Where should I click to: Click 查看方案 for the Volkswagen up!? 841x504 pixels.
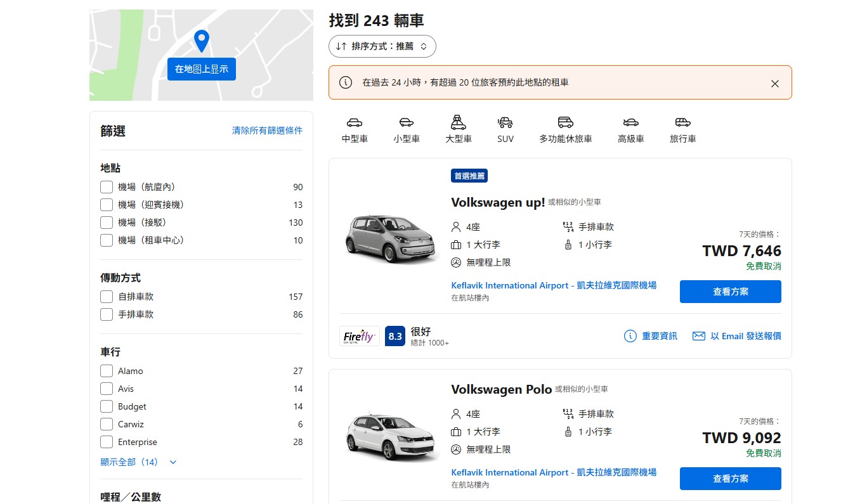coord(730,291)
